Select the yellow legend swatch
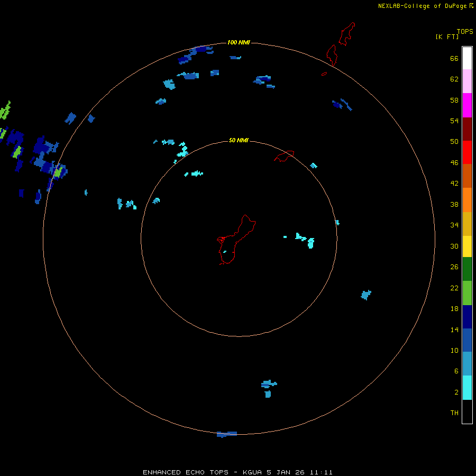476x476 pixels. click(x=467, y=246)
